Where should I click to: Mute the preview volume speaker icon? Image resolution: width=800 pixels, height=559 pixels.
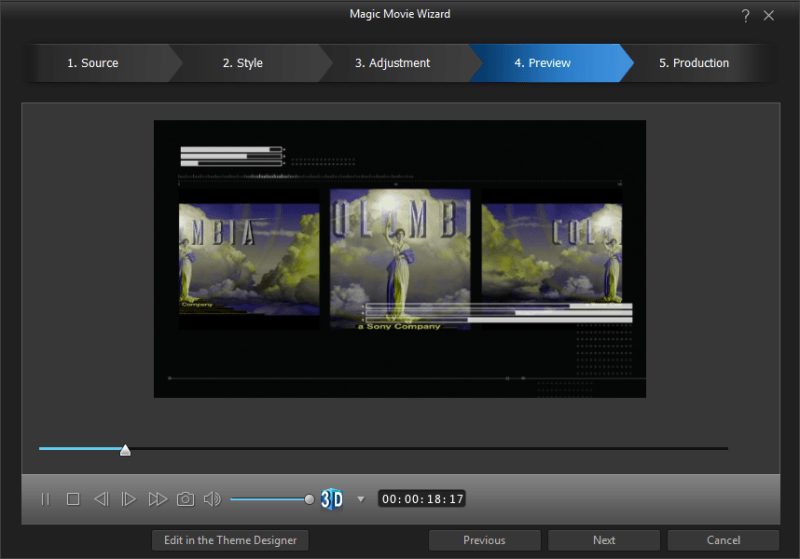pyautogui.click(x=212, y=499)
